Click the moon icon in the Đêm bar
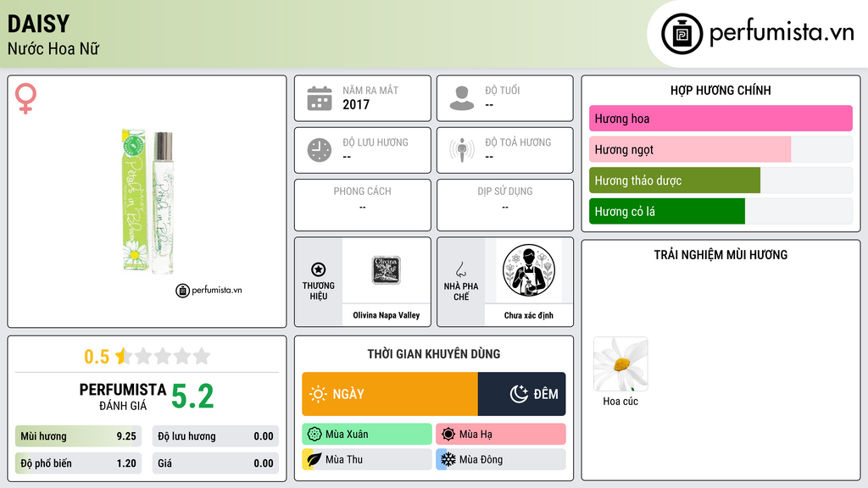The width and height of the screenshot is (868, 488). coord(519,394)
